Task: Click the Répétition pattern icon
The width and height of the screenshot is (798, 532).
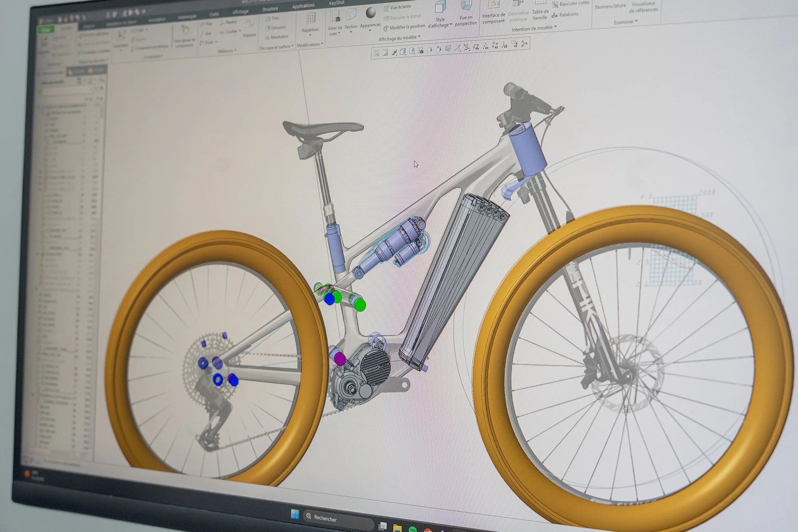Action: 310,19
